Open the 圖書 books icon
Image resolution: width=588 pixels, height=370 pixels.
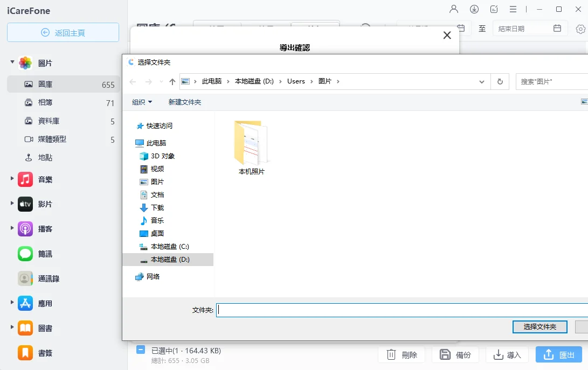25,328
